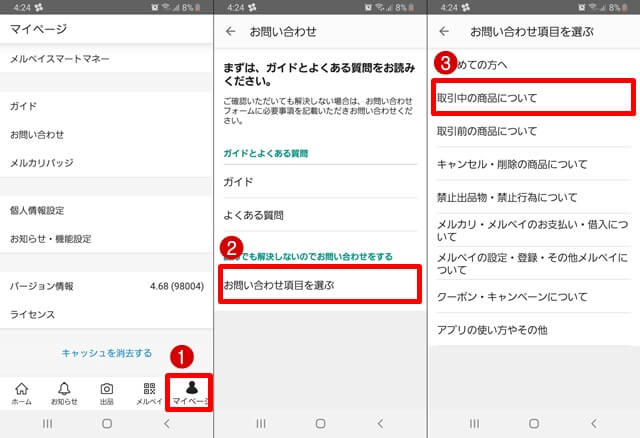This screenshot has width=640, height=438.
Task: Tap the ホーム icon in bottom navigation
Action: [x=22, y=394]
